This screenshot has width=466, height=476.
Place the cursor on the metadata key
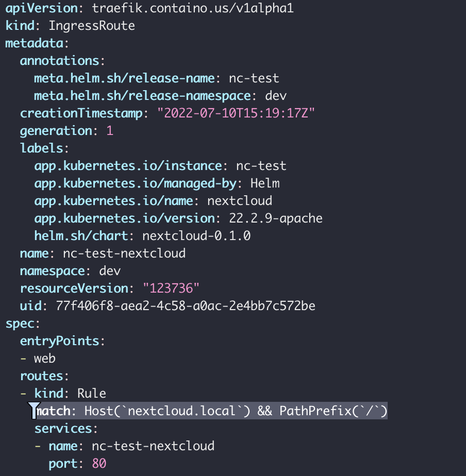click(x=35, y=43)
